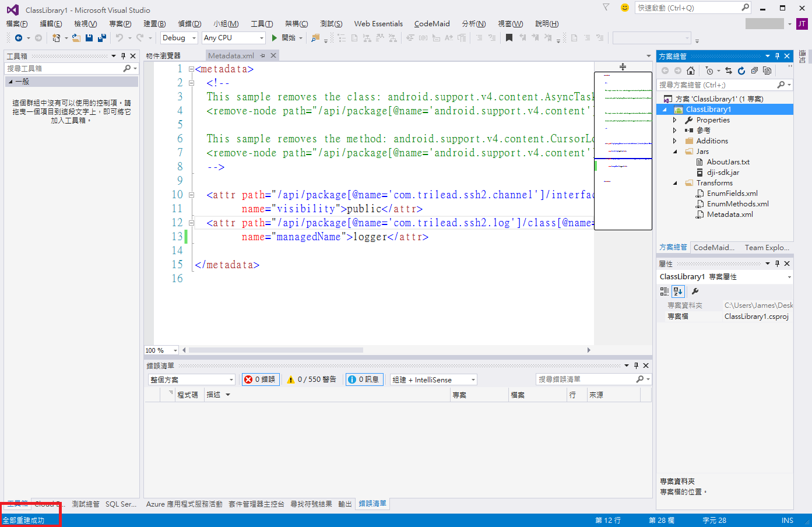Screen dimensions: 812x527
Task: Open Property Pages with the wrench icon
Action: 695,291
